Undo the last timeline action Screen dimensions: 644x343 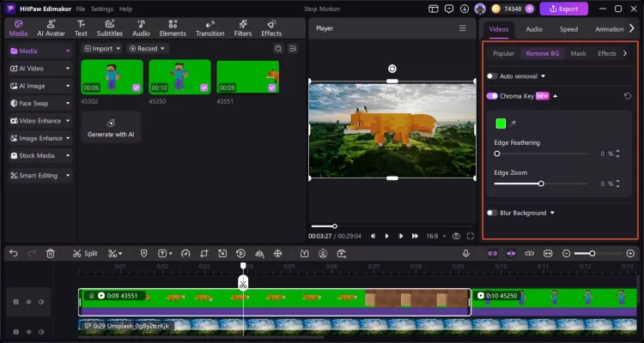(14, 254)
